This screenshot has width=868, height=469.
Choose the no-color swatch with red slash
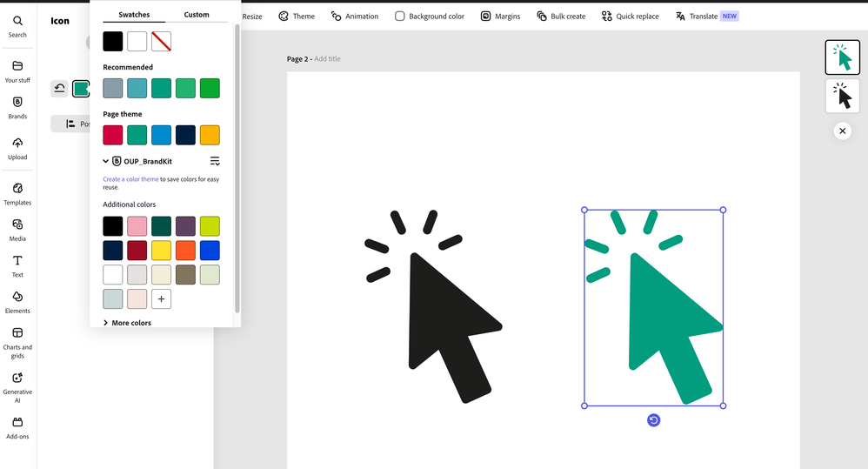[161, 42]
